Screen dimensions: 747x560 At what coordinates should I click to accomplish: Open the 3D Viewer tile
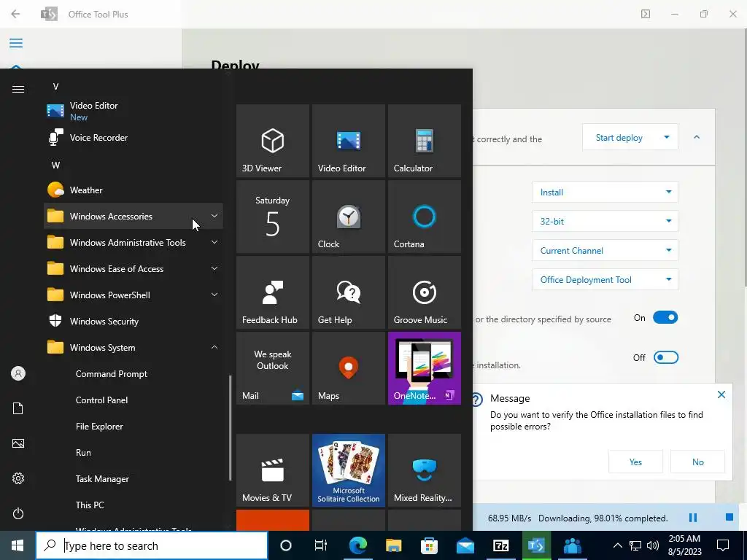coord(273,141)
